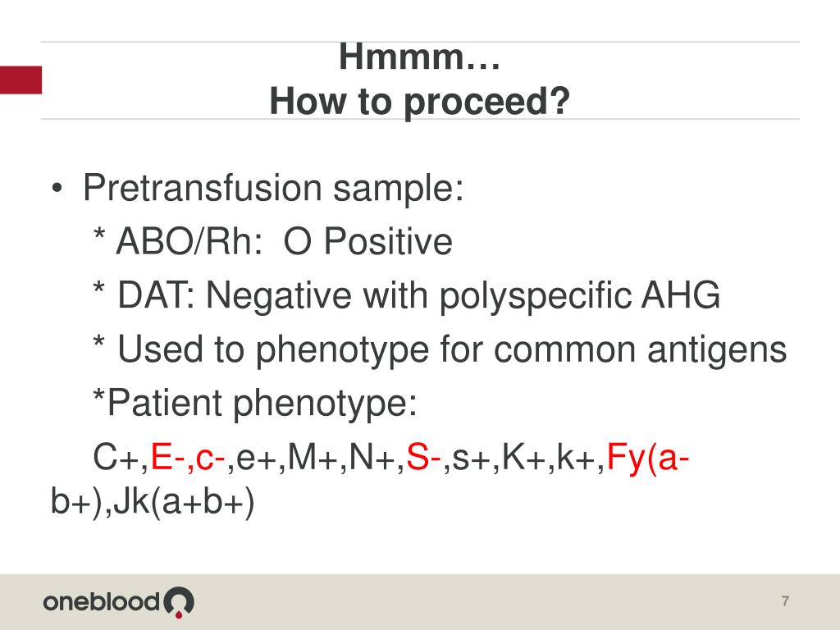Click "Used to phenotype for common antigens"
840x630 pixels.
tap(452, 350)
